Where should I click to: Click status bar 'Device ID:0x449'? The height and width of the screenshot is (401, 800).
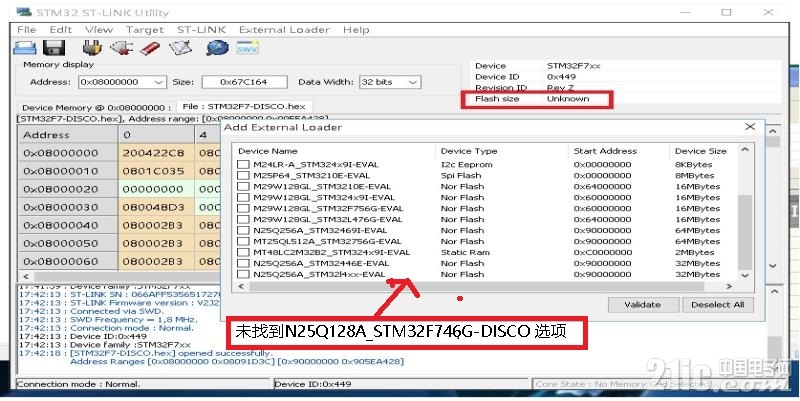(x=313, y=384)
